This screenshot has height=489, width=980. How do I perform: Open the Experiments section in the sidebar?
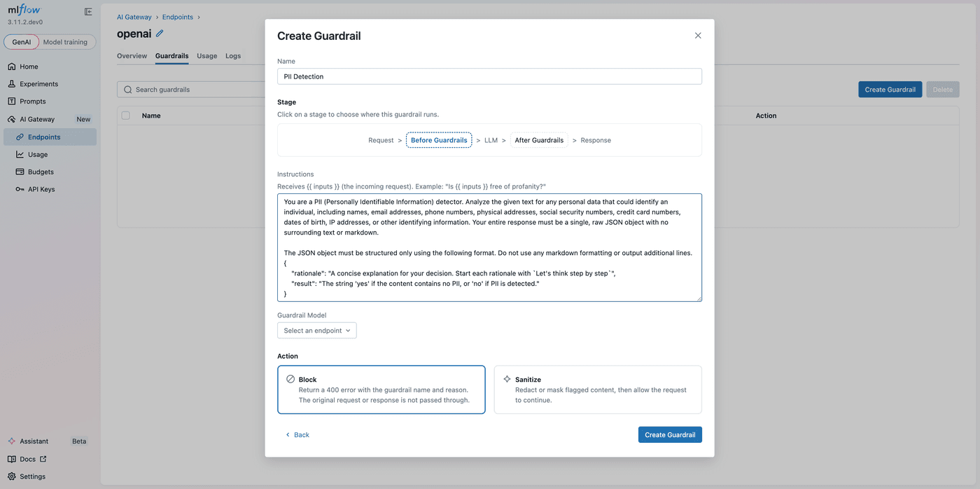pos(40,83)
